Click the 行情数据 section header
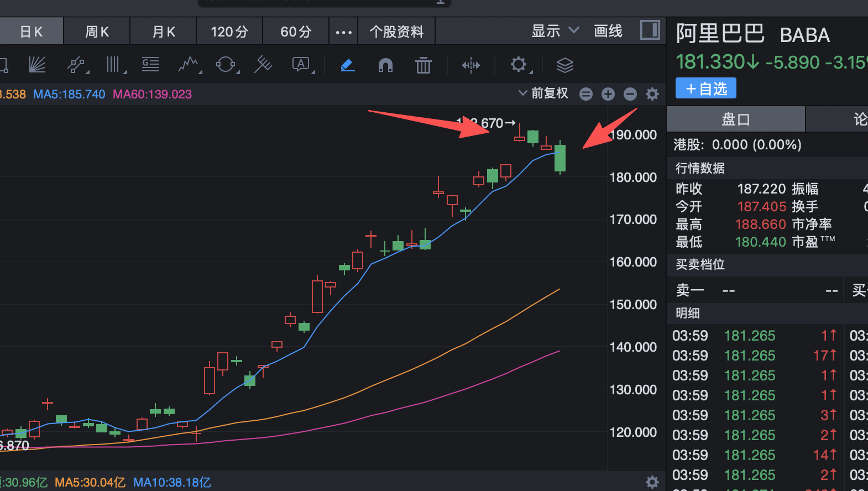Screen dimensions: 868x491 [700, 168]
